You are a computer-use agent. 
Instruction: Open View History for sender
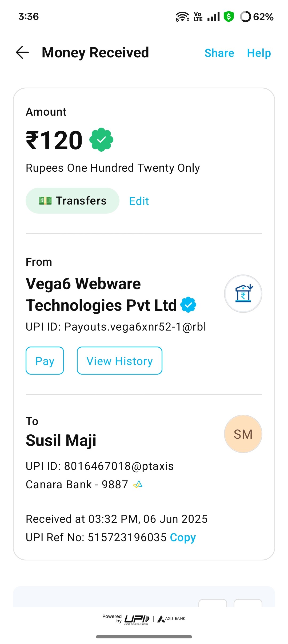tap(119, 361)
